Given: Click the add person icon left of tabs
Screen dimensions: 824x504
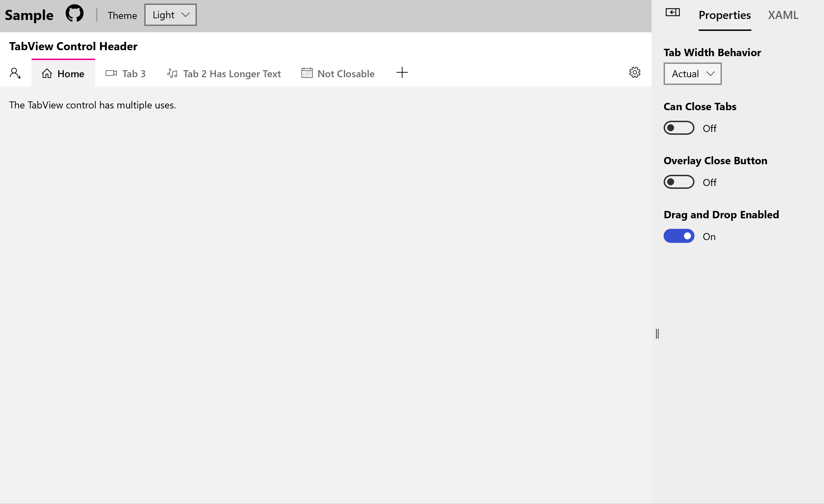Looking at the screenshot, I should (15, 73).
